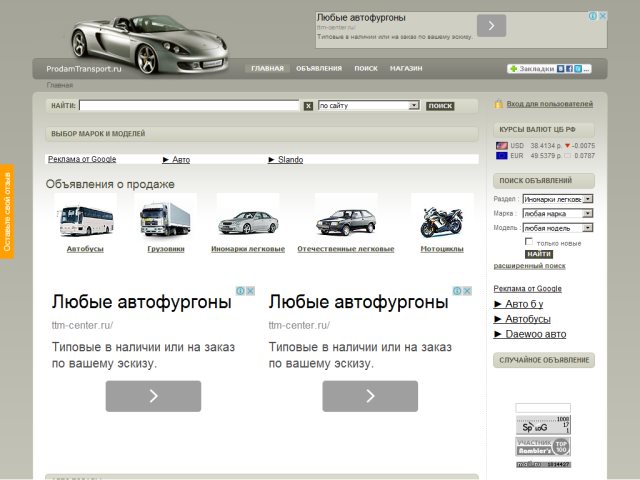Open the VKontakte share icon

tap(561, 69)
